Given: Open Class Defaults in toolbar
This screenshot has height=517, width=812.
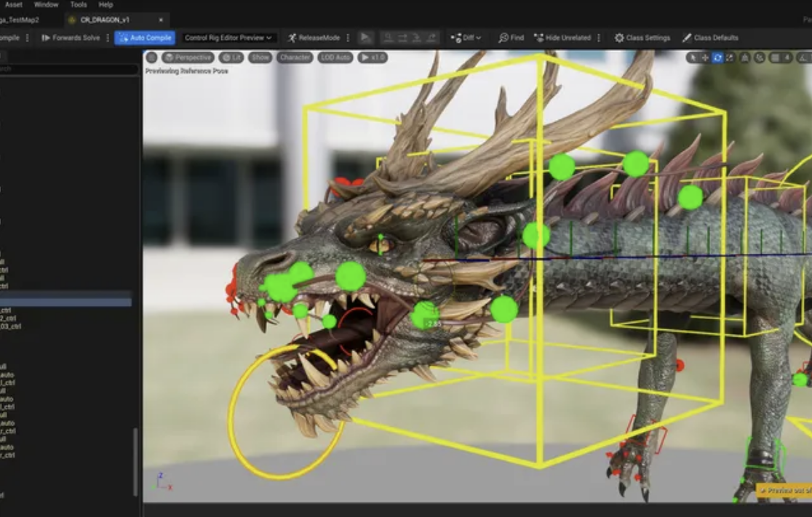Looking at the screenshot, I should 709,38.
